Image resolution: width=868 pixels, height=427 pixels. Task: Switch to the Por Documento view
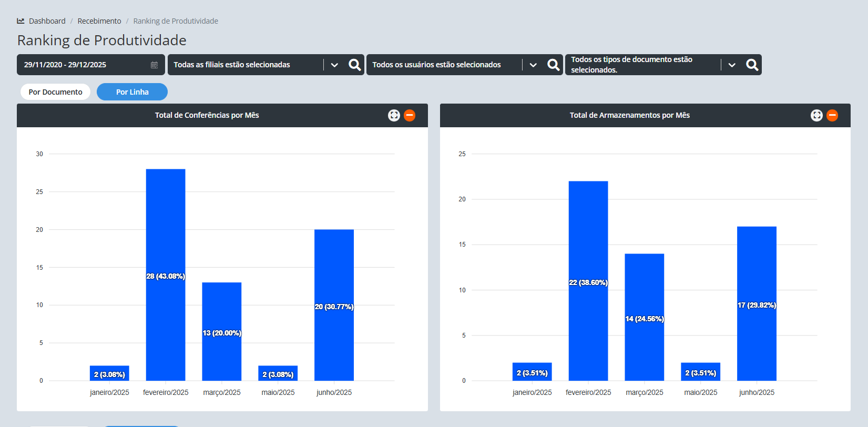point(55,92)
